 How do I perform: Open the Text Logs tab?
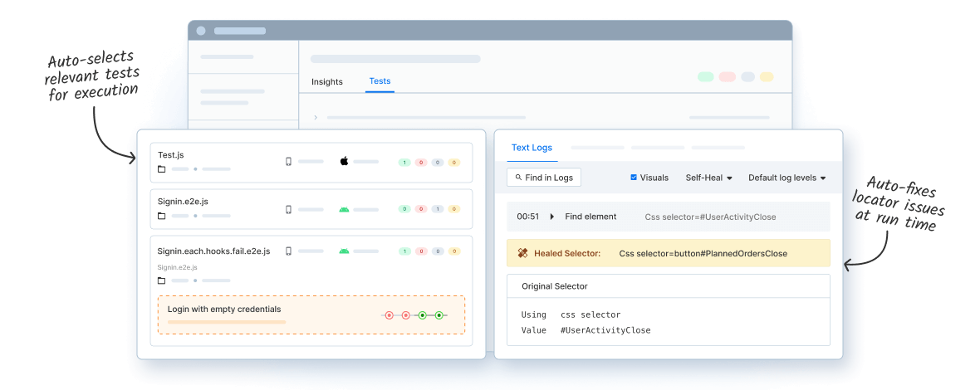tap(532, 148)
